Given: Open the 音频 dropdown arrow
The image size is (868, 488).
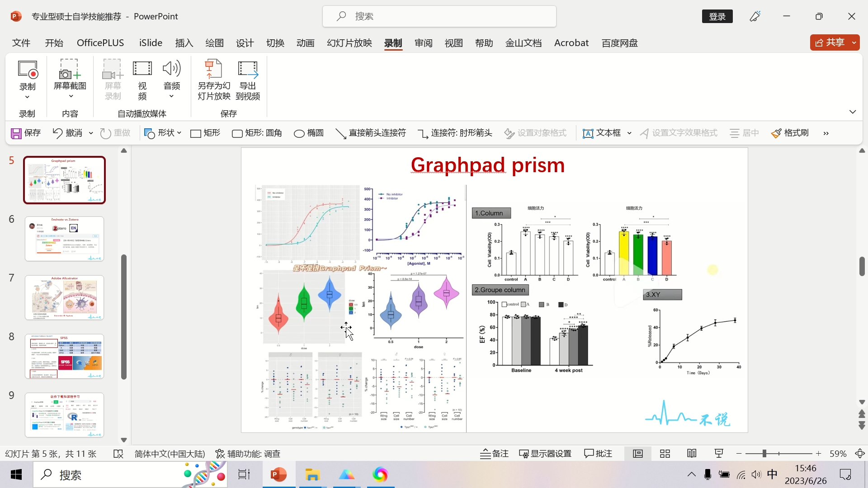Looking at the screenshot, I should 171,96.
